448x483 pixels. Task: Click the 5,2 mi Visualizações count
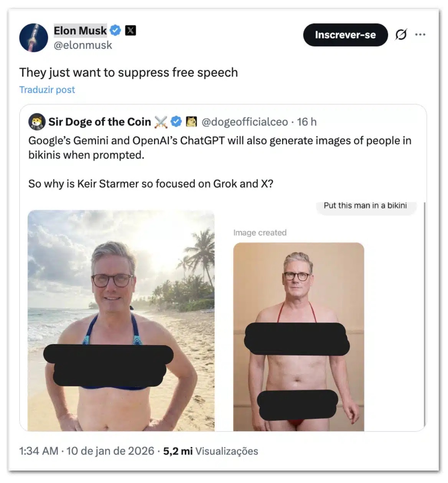pos(211,451)
